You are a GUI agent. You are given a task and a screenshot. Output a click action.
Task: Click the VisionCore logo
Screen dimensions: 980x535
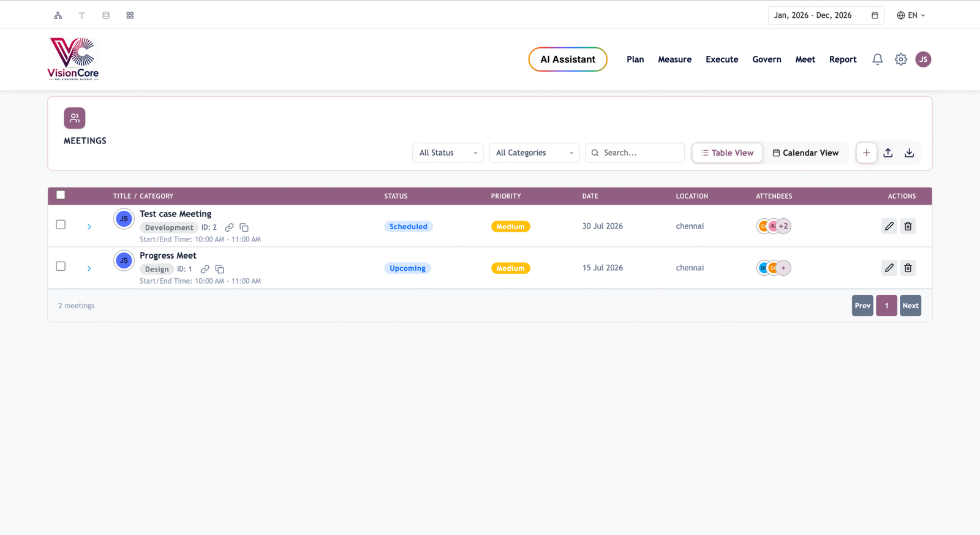73,59
